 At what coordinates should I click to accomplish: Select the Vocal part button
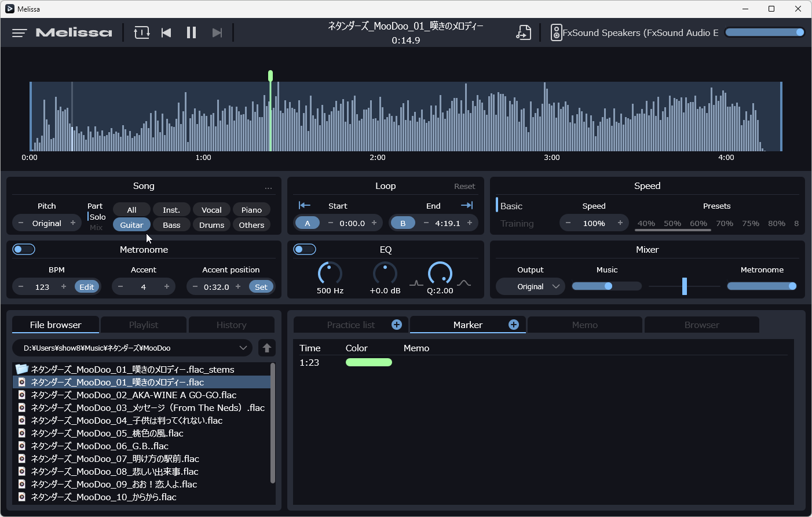[211, 210]
